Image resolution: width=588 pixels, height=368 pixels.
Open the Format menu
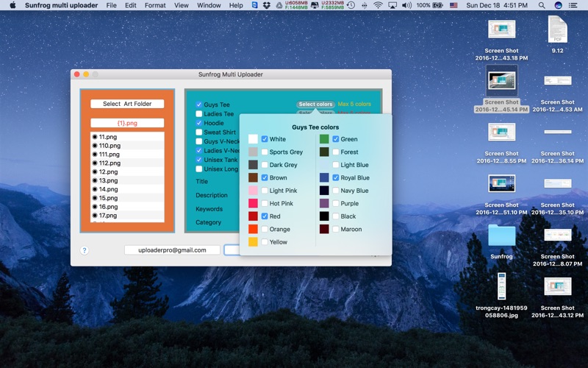(155, 5)
